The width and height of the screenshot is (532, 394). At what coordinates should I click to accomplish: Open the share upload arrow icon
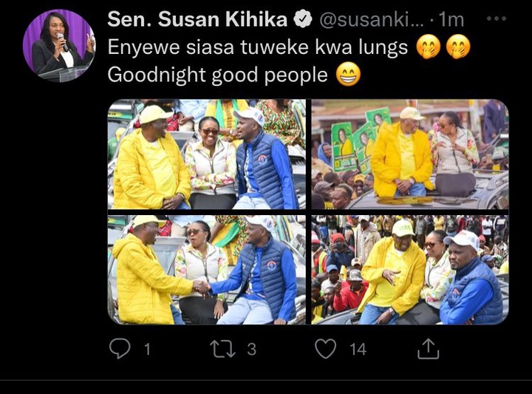click(428, 348)
